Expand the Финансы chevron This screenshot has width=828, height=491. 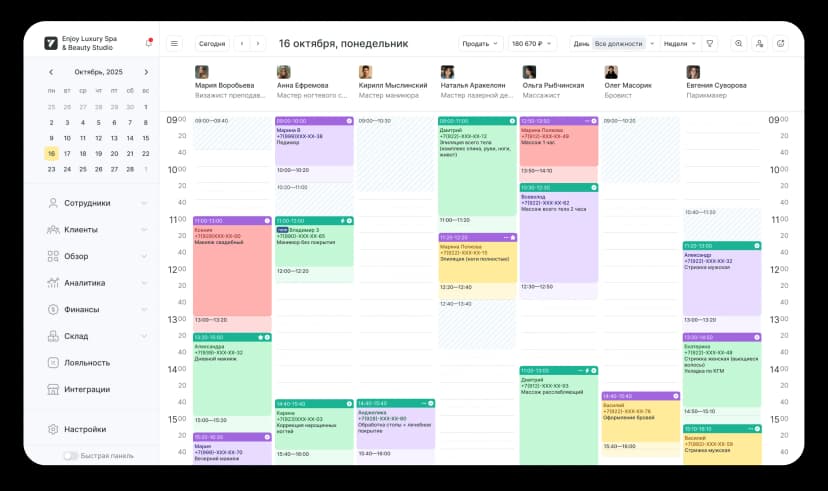point(144,309)
